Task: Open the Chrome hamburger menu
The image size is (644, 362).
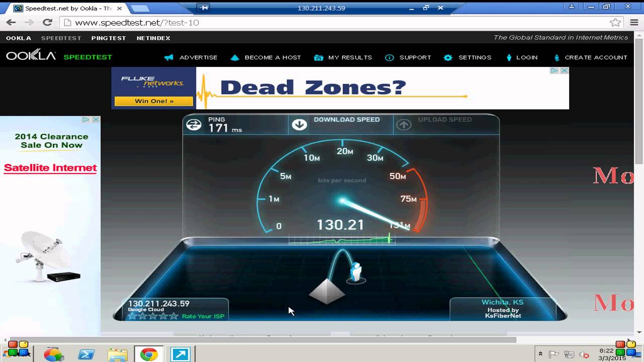Action: point(633,23)
